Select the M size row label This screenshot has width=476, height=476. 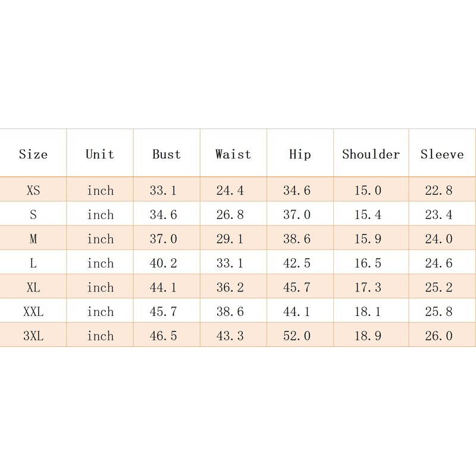click(x=33, y=239)
